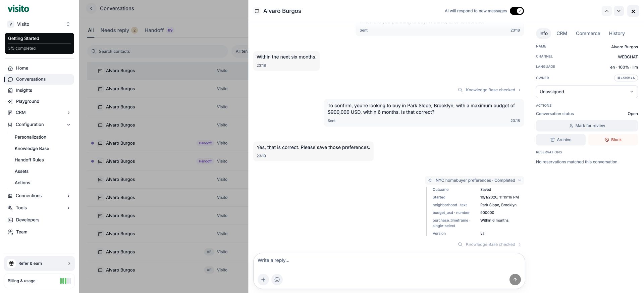Expand the first Knowledge Base checked entry

click(490, 90)
